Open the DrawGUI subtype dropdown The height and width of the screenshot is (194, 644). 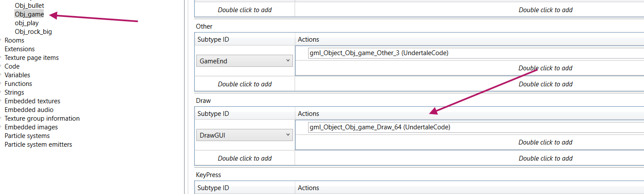point(244,135)
